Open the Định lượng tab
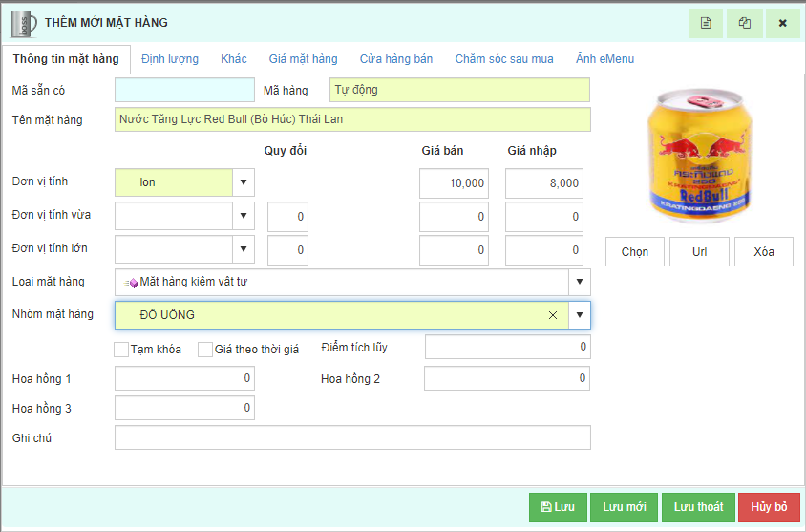Screen dimensions: 806x532 click(170, 59)
